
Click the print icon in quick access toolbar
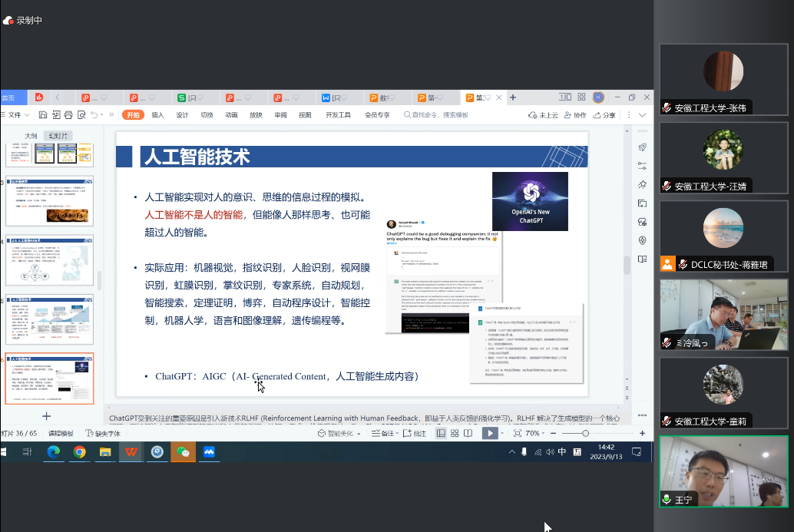click(x=68, y=115)
